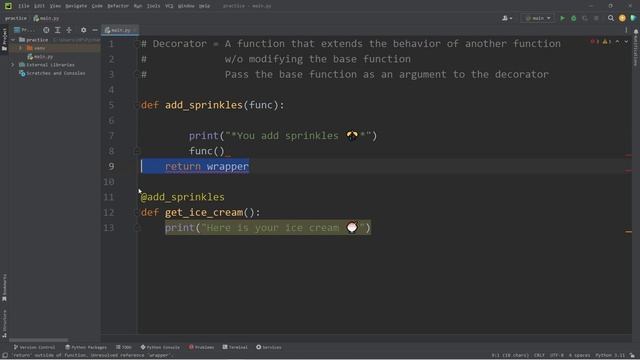Open the Refactor menu
This screenshot has width=640, height=360.
[118, 6]
